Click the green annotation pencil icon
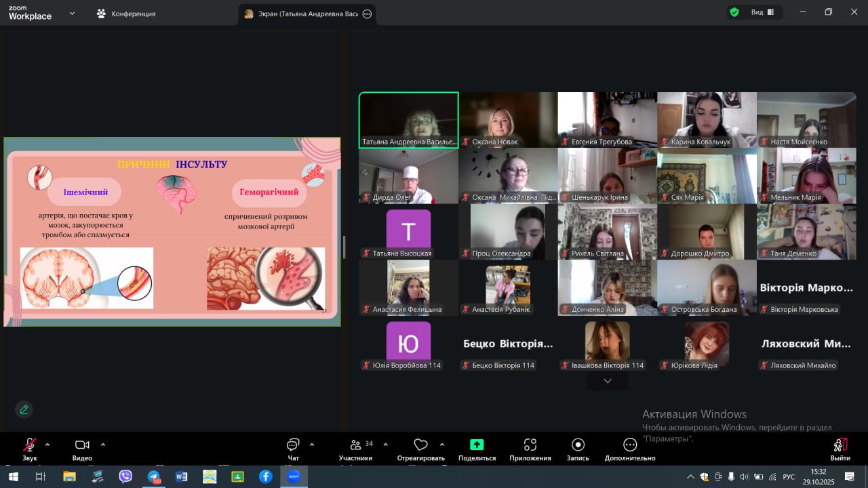The image size is (868, 488). 24,409
